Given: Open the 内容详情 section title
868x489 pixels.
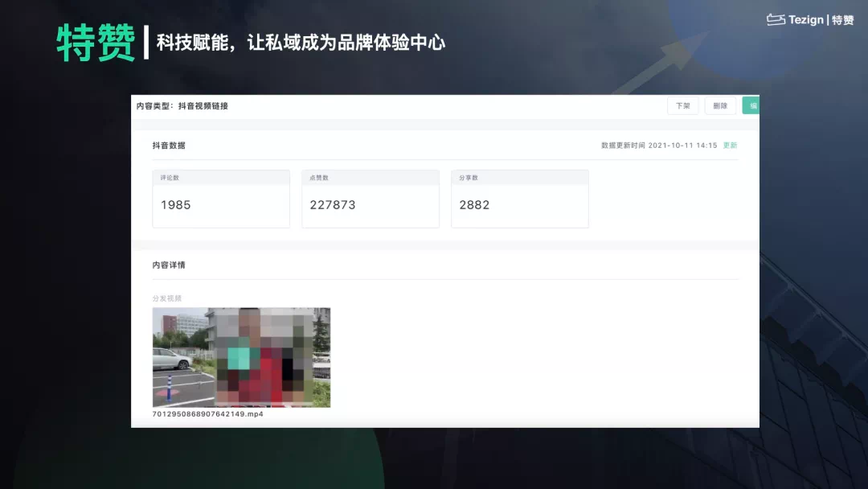Looking at the screenshot, I should pyautogui.click(x=170, y=264).
